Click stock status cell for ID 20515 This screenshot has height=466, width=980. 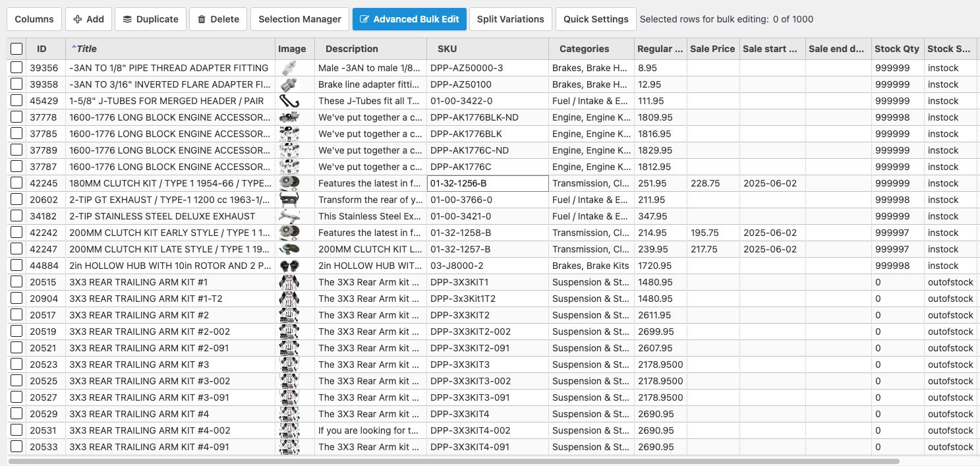950,282
